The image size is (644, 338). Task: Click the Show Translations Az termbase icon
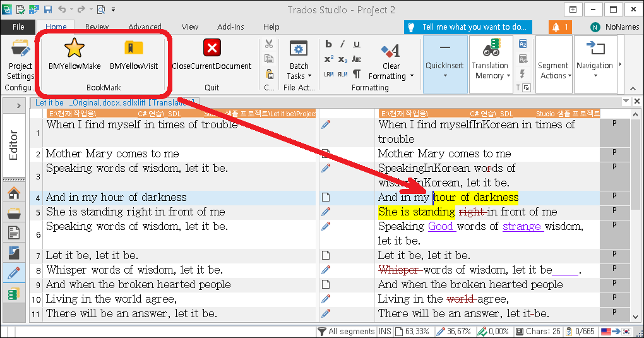[523, 44]
